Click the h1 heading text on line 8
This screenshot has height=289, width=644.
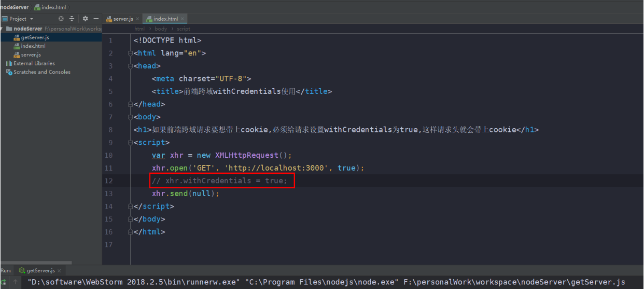pyautogui.click(x=336, y=130)
